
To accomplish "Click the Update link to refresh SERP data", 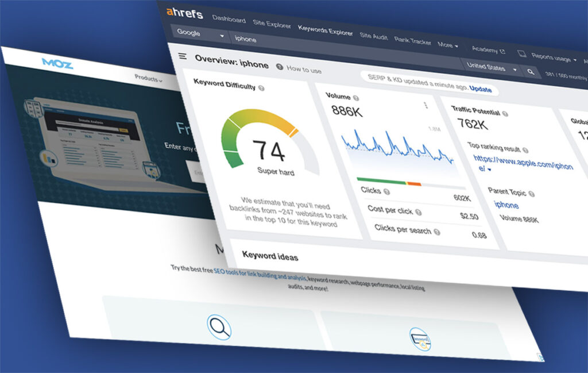I will pos(481,89).
